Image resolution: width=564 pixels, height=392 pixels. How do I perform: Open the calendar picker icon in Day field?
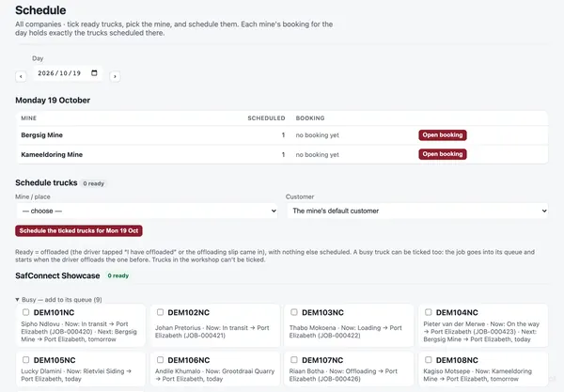click(94, 73)
